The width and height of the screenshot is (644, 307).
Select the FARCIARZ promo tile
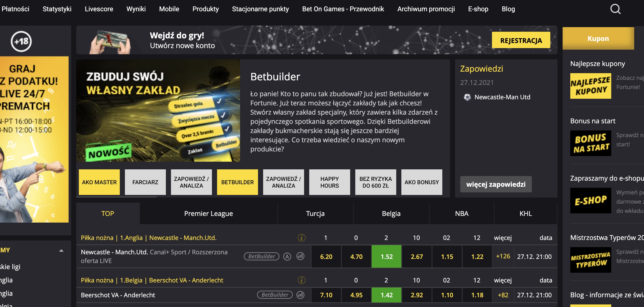point(145,182)
